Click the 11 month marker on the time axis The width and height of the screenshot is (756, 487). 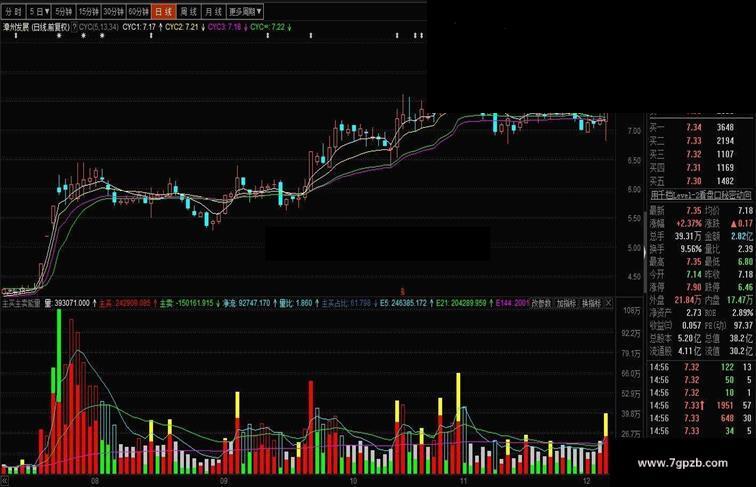[463, 481]
